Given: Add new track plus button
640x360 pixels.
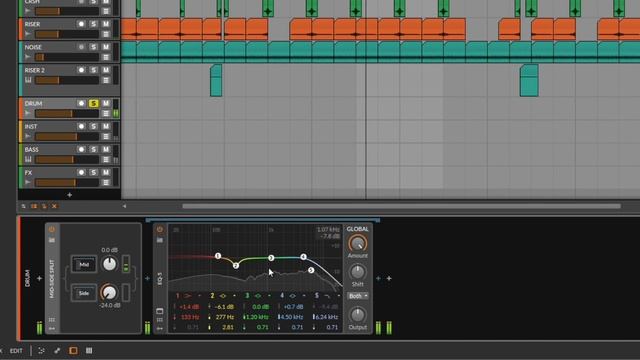Looking at the screenshot, I should click(69, 195).
